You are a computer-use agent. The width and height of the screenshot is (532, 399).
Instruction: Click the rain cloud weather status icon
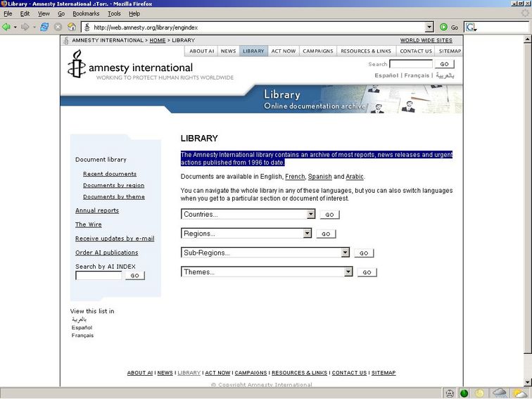click(500, 393)
